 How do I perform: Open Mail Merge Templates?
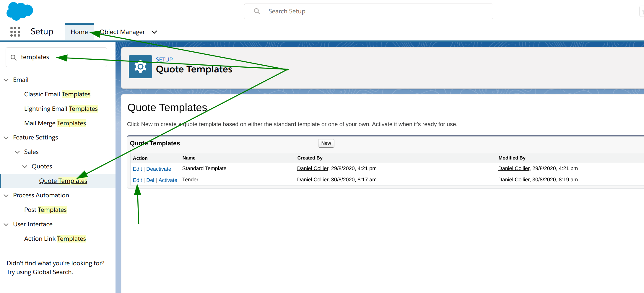[x=55, y=123]
